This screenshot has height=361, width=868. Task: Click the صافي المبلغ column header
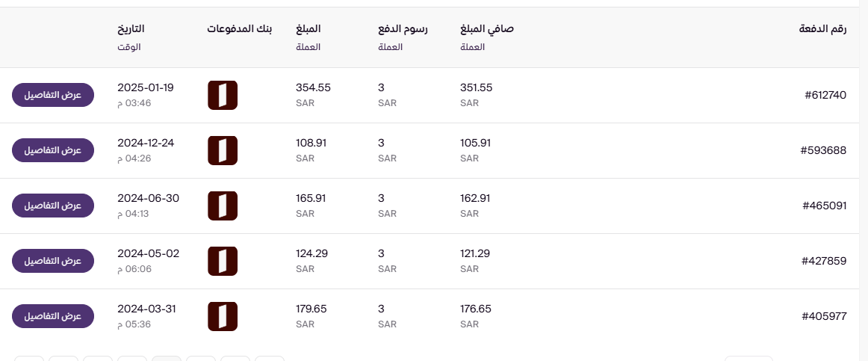pyautogui.click(x=487, y=29)
